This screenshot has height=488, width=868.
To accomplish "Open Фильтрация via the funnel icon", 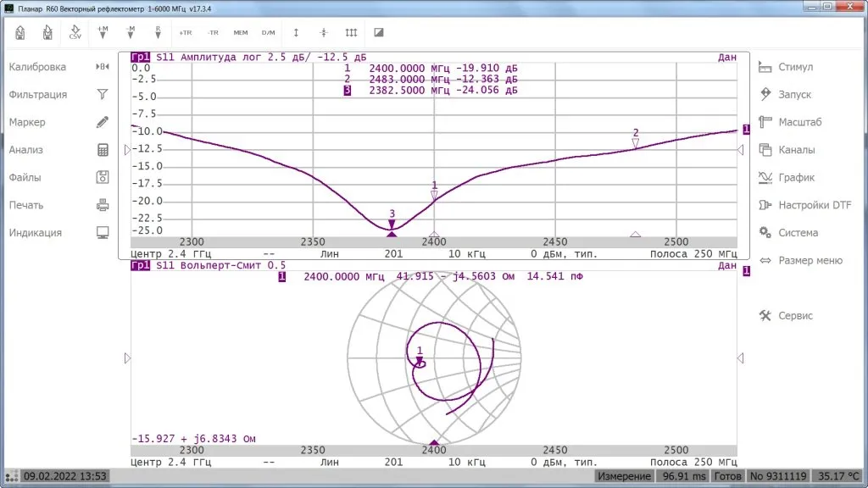I will 103,95.
